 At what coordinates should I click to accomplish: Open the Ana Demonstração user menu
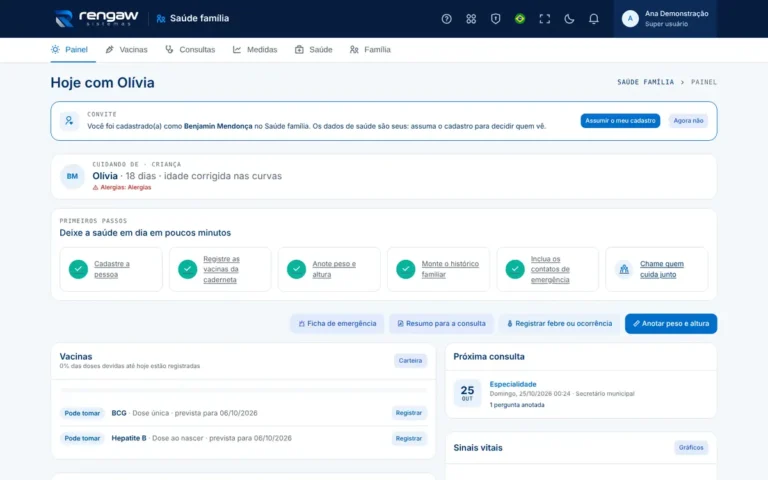[x=665, y=19]
